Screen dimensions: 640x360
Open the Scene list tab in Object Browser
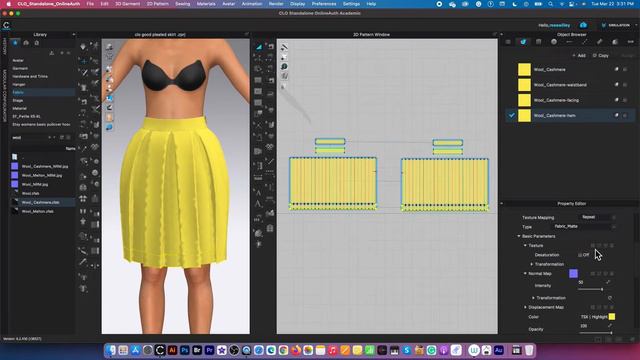coord(508,42)
